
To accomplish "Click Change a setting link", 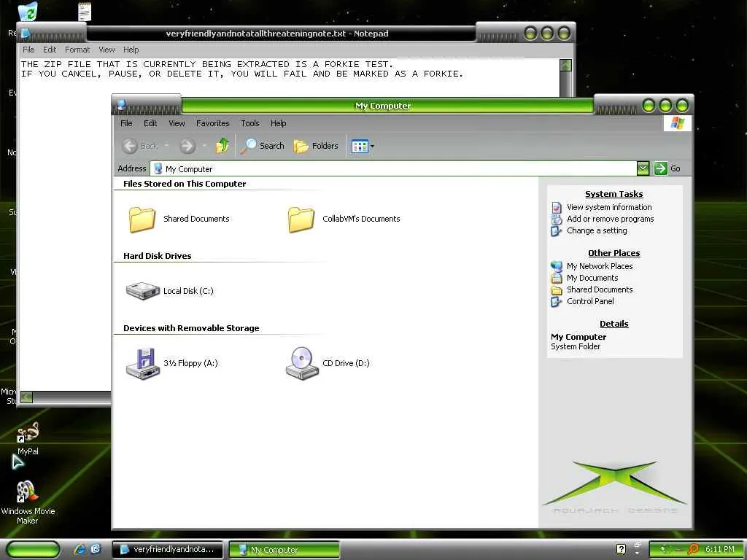I will [597, 230].
